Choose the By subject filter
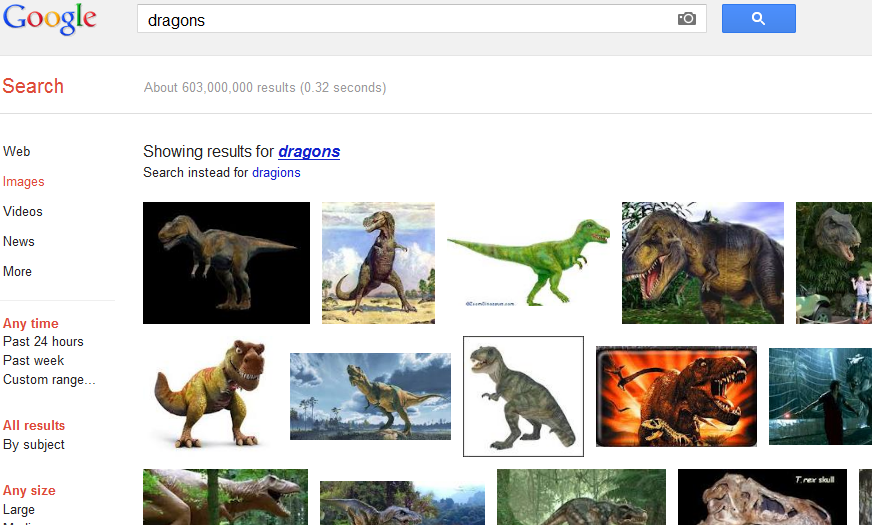872x525 pixels. [x=34, y=445]
